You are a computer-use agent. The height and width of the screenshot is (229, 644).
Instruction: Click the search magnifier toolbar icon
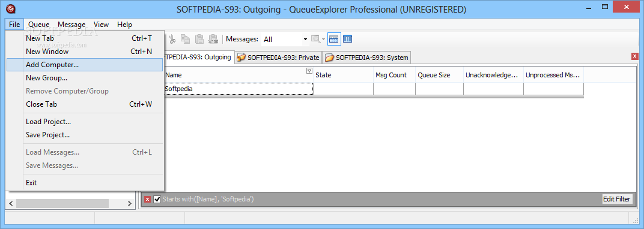tap(315, 40)
